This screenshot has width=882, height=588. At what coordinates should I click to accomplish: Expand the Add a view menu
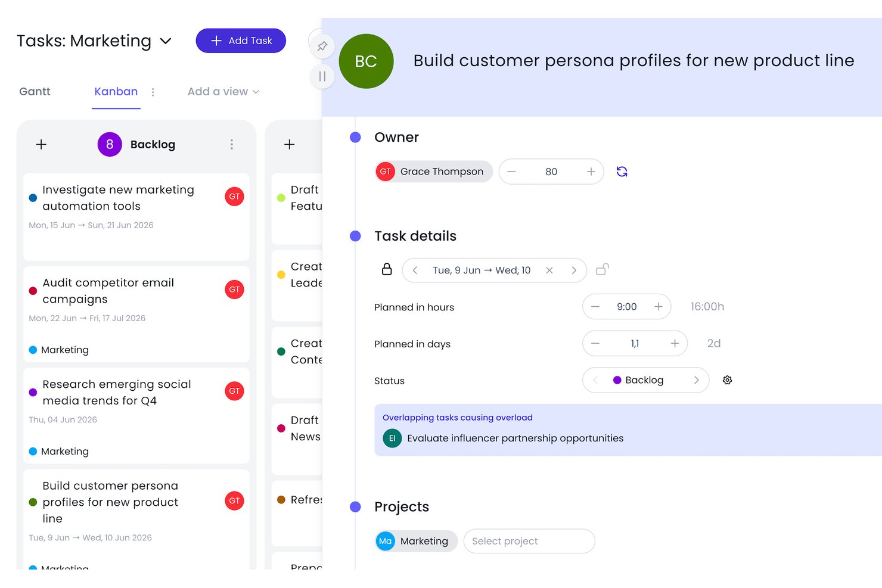tap(223, 92)
